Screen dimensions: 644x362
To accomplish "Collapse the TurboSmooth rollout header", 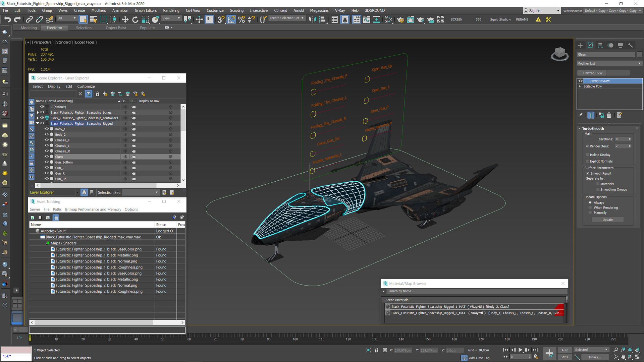I will pos(593,129).
